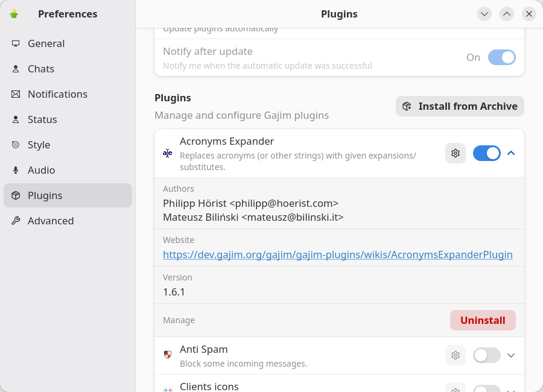The image size is (543, 392).
Task: Expand Anti Spam plugin details
Action: 511,355
